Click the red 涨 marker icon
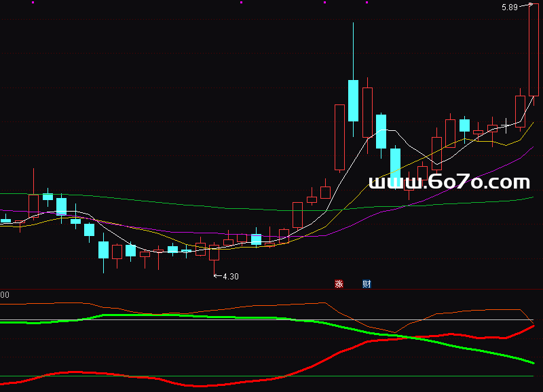 (339, 284)
